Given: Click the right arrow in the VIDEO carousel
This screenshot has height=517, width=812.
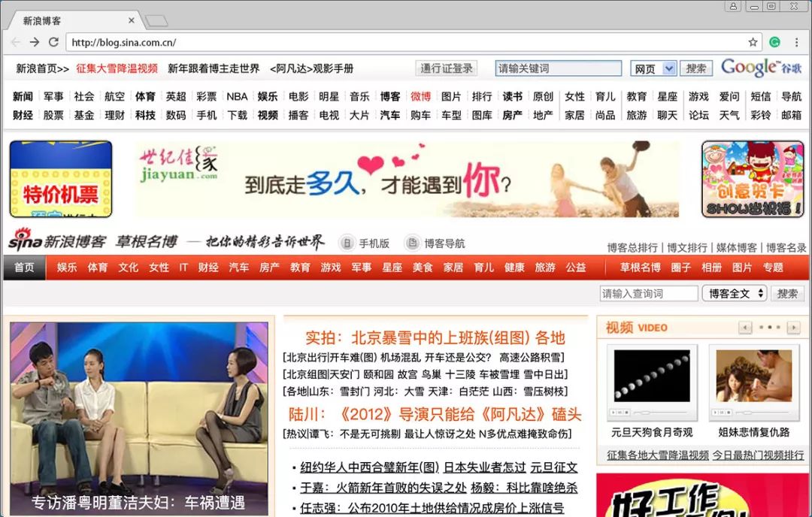Looking at the screenshot, I should pyautogui.click(x=793, y=328).
